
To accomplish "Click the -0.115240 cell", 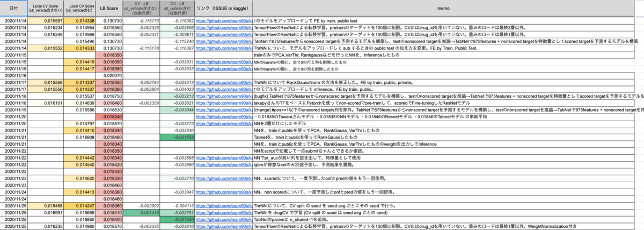I will pyautogui.click(x=177, y=41).
